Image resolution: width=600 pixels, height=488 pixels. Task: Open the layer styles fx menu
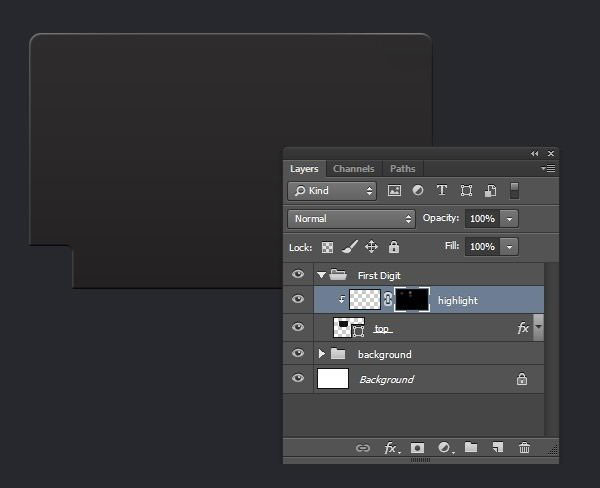pos(390,448)
